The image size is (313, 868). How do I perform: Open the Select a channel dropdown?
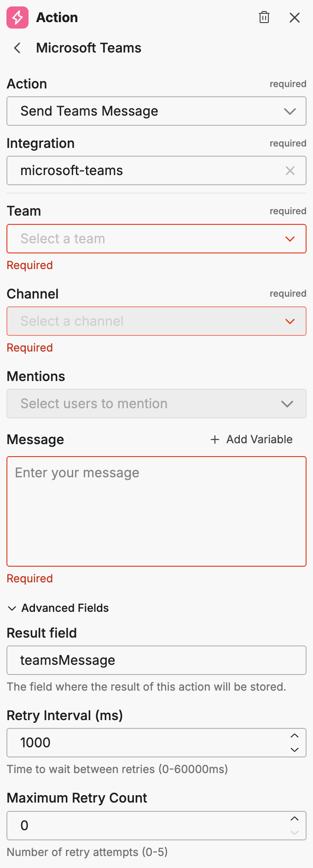(156, 321)
